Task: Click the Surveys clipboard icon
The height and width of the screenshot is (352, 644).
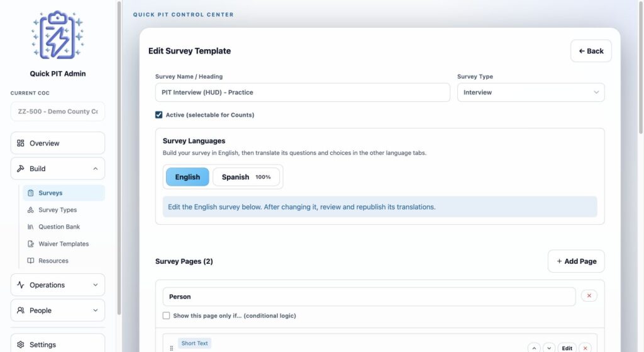Action: (30, 193)
